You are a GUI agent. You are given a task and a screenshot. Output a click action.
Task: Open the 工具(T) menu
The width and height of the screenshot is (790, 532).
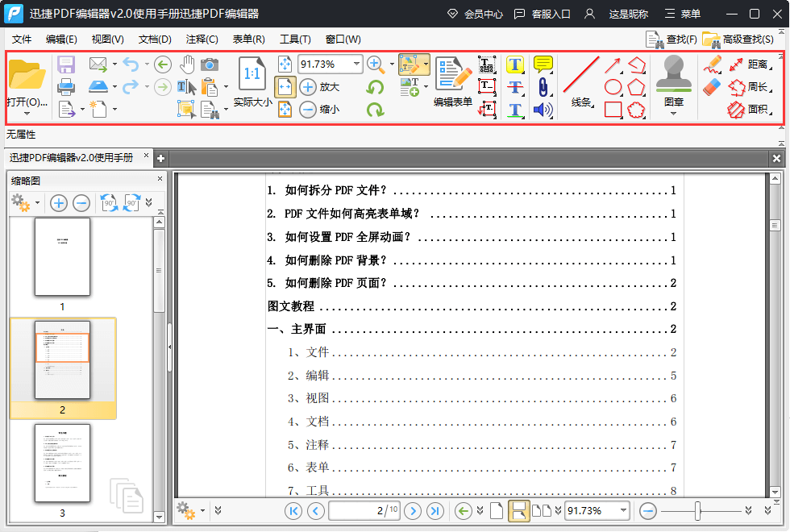[295, 39]
